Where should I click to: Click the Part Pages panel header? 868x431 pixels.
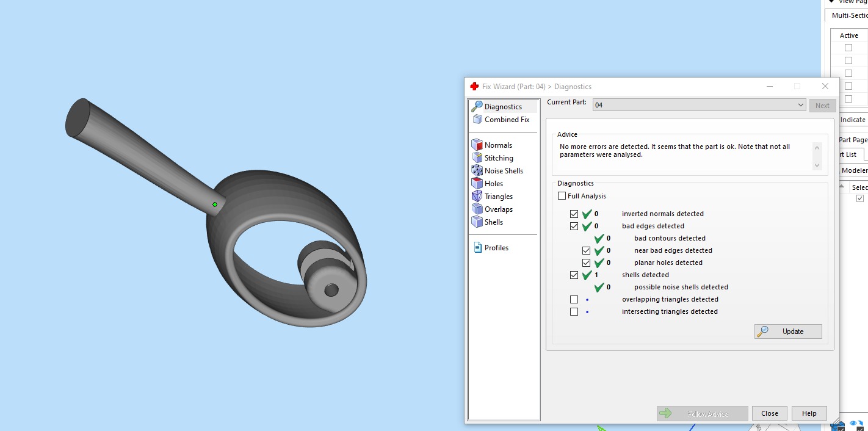click(853, 140)
